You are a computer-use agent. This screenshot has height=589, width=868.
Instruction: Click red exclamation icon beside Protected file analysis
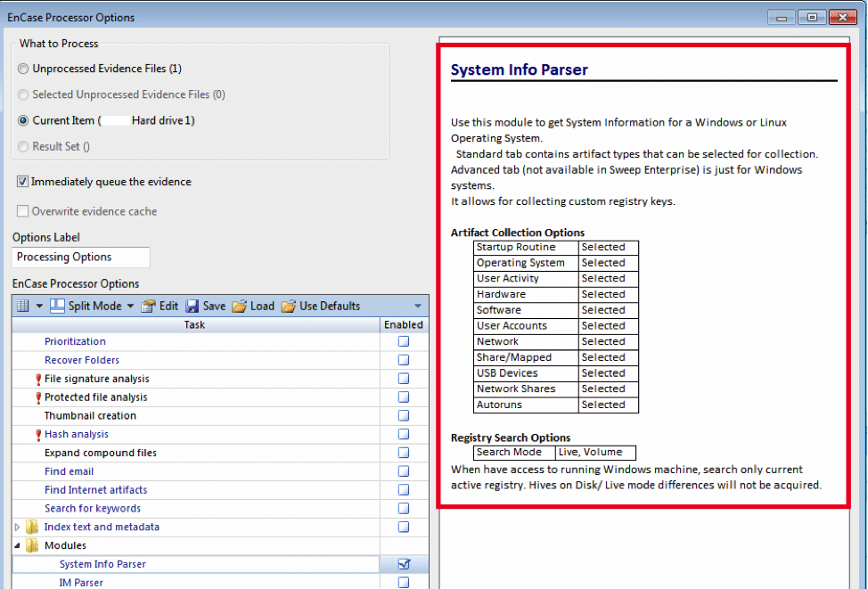pyautogui.click(x=38, y=397)
